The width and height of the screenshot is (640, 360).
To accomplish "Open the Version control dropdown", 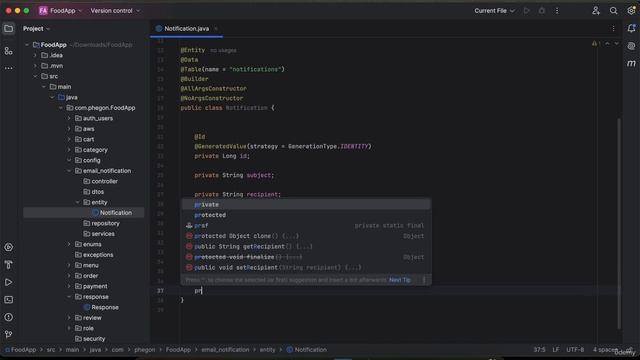I will [x=115, y=11].
